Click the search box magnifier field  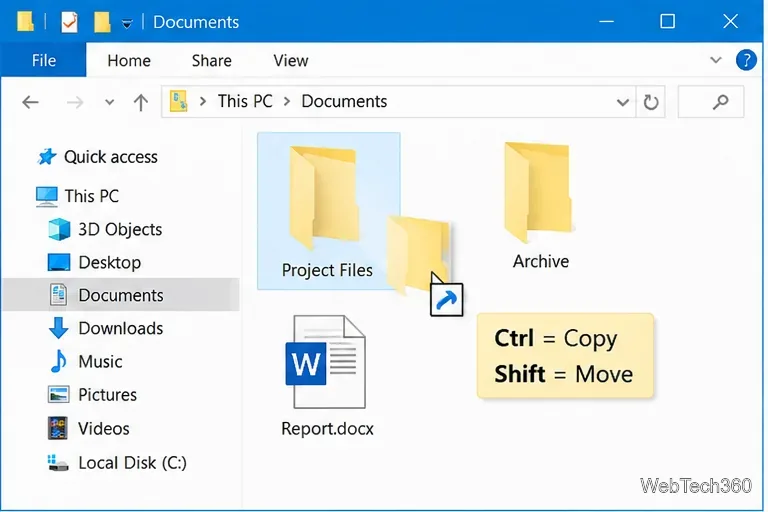click(711, 102)
